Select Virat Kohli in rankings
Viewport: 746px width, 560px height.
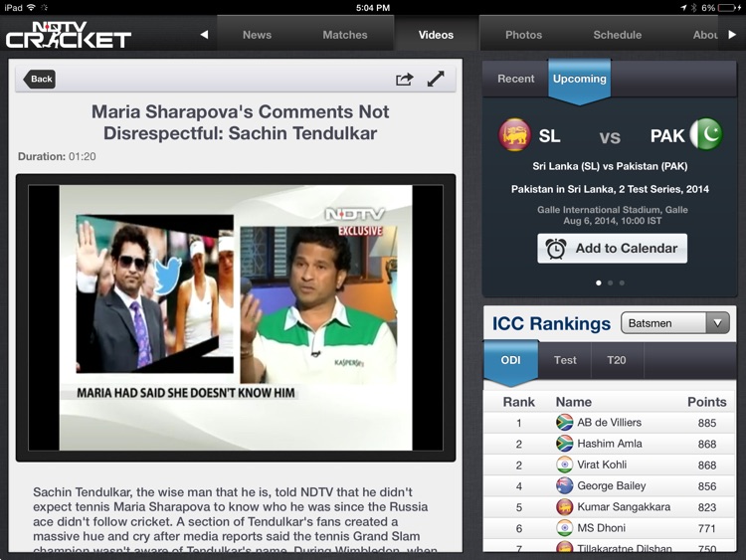[610, 465]
